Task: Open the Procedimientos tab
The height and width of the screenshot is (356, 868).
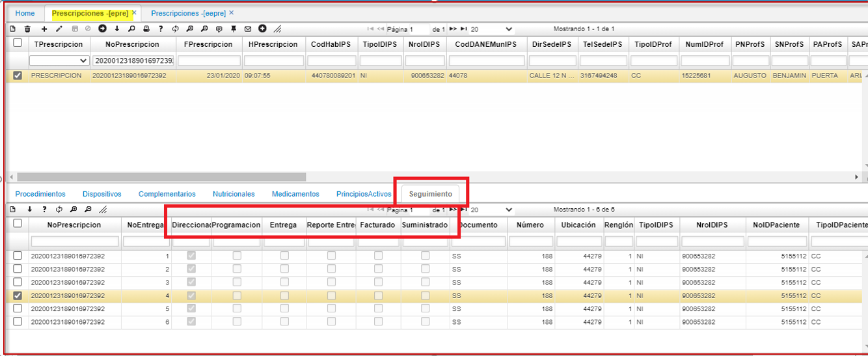Action: (40, 194)
